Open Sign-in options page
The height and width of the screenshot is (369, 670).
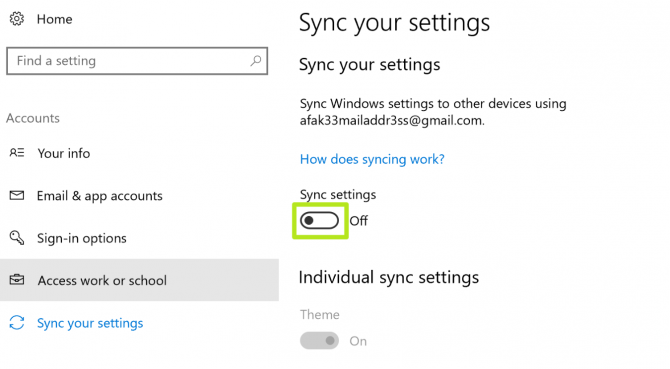tap(82, 238)
